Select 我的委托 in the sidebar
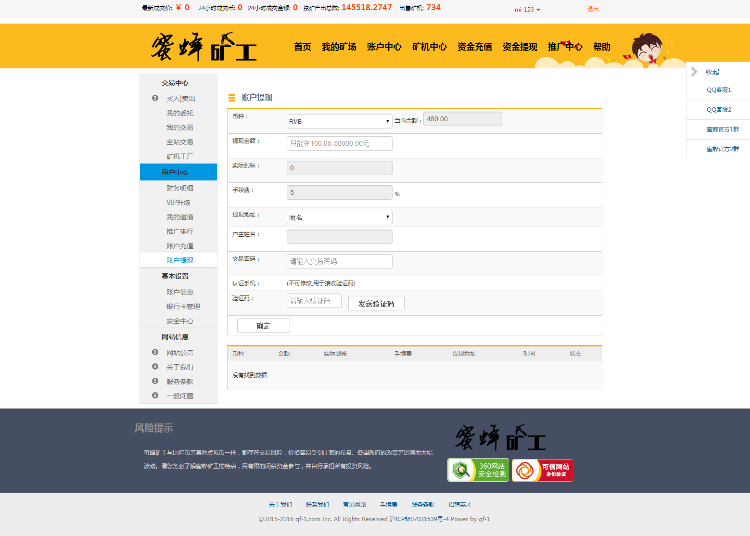750x536 pixels. tap(180, 113)
